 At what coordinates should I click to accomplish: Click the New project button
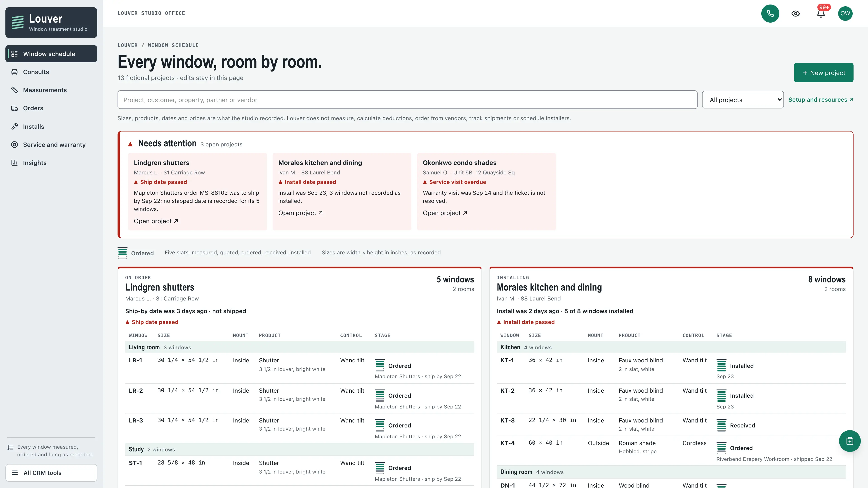(x=823, y=73)
